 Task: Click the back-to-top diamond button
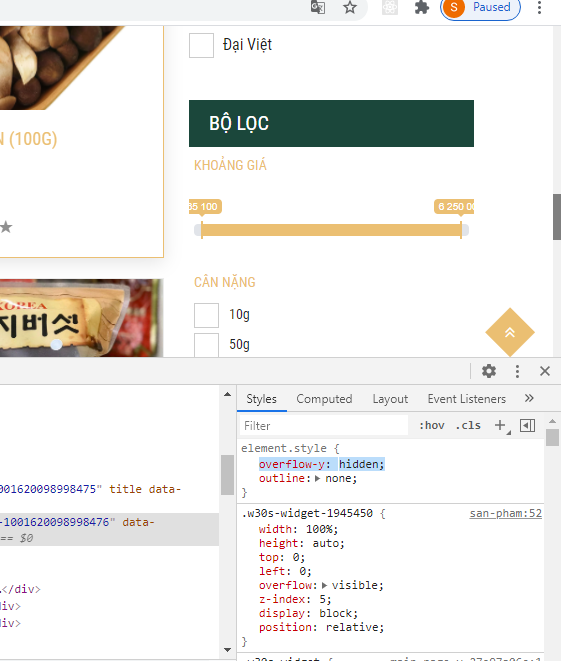pyautogui.click(x=510, y=333)
